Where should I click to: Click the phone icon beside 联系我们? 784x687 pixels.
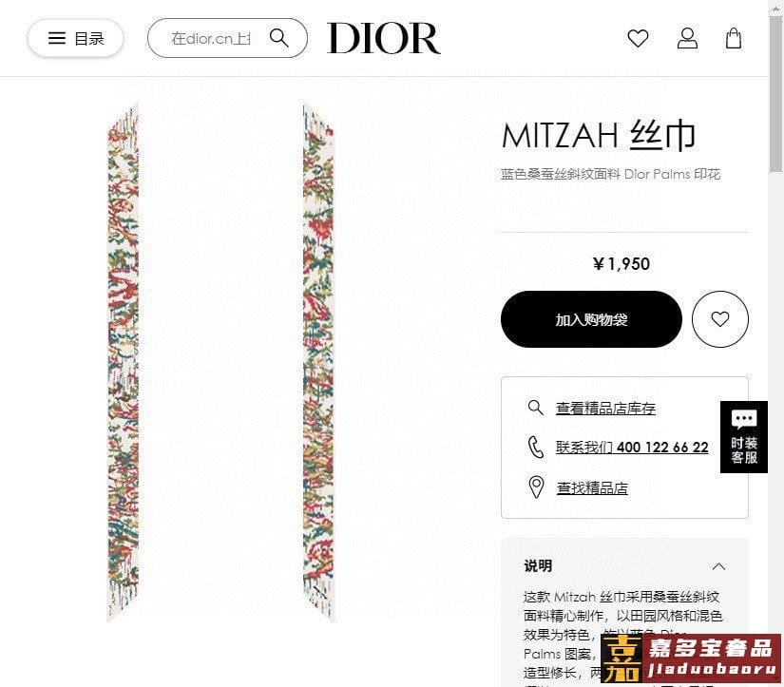pos(536,447)
